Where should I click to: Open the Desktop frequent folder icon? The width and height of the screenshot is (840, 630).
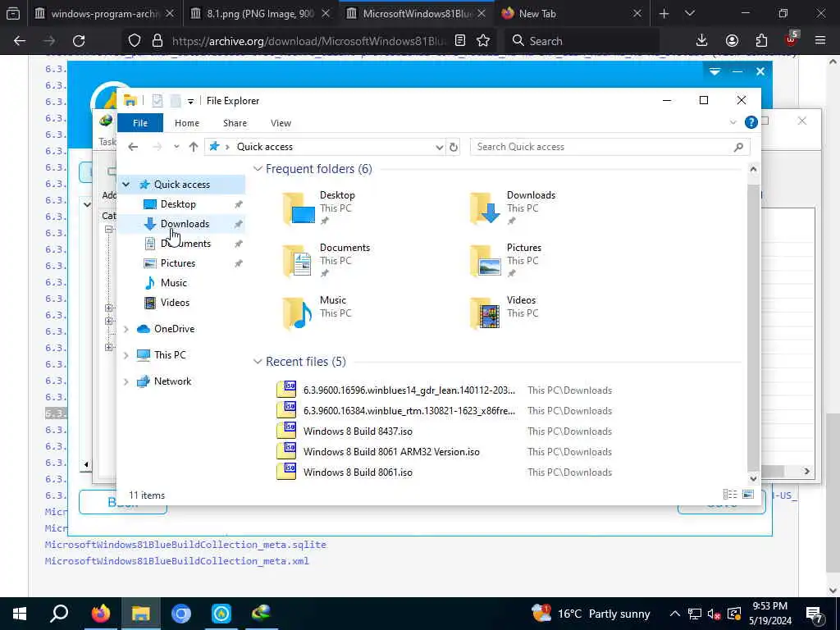click(299, 208)
